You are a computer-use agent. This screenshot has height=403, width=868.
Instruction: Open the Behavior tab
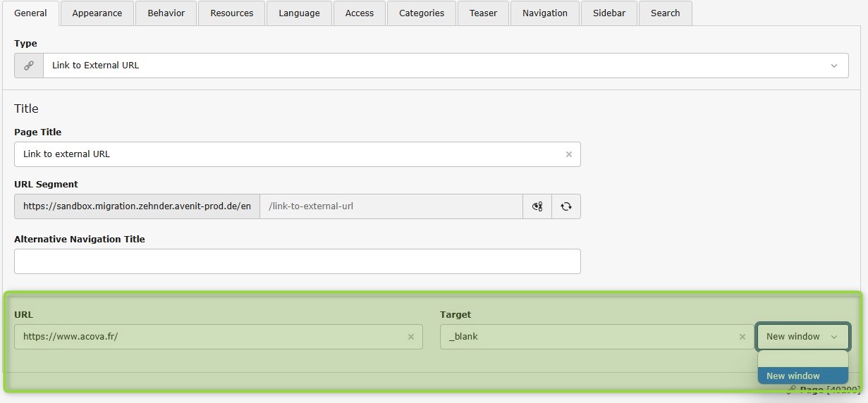(166, 13)
